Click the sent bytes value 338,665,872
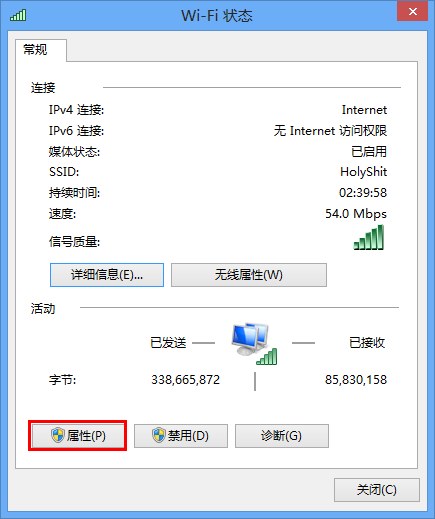Screen dimensions: 435x519 tap(186, 380)
